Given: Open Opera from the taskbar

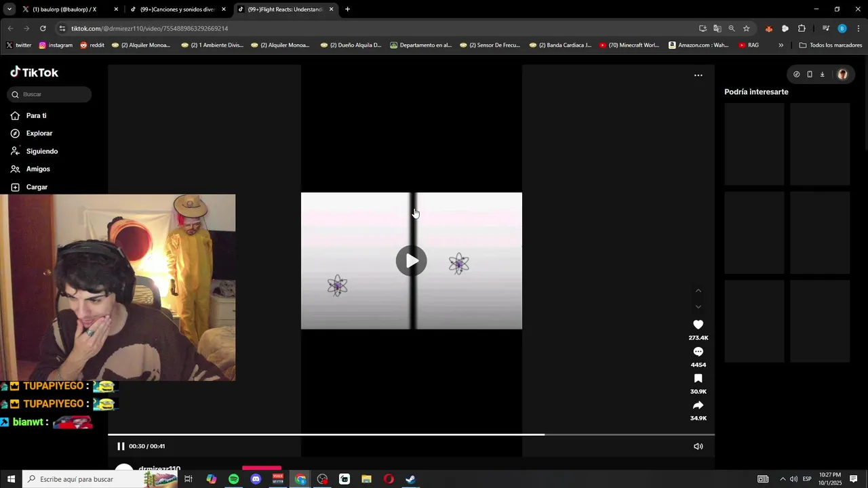Looking at the screenshot, I should point(389,479).
